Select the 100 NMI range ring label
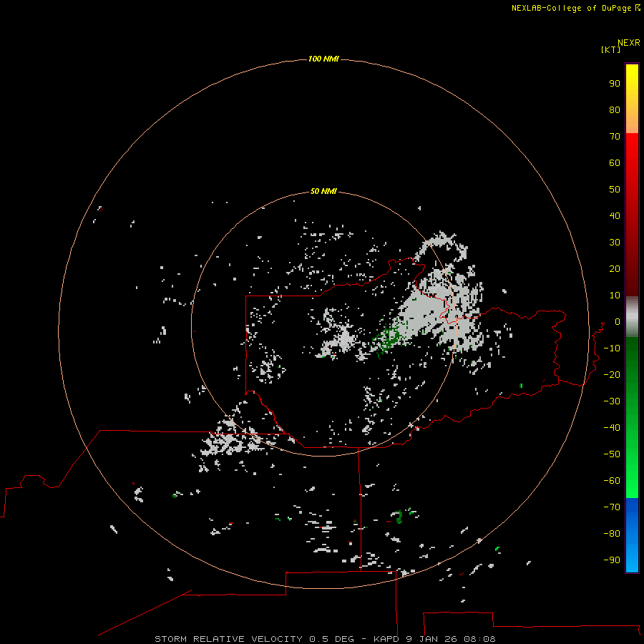The image size is (644, 644). tap(323, 59)
